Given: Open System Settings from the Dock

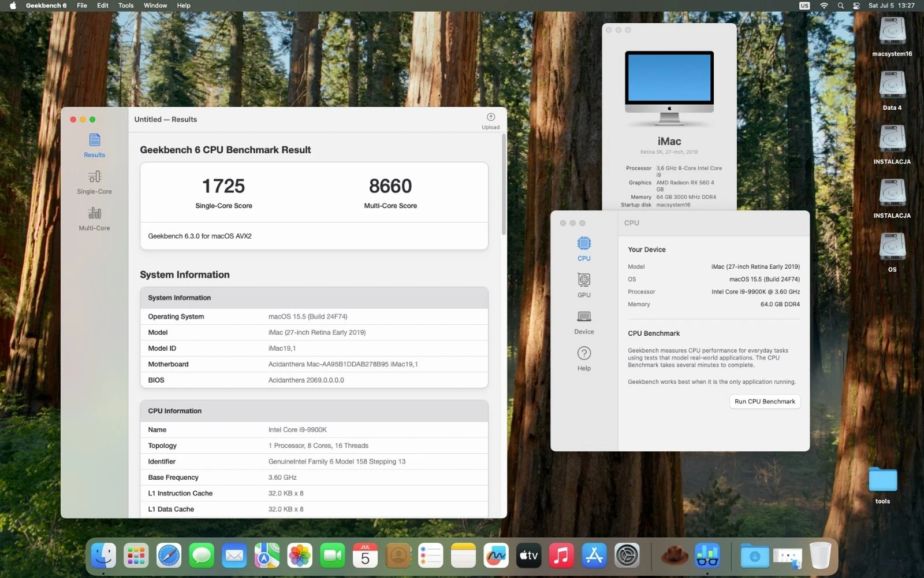Looking at the screenshot, I should click(627, 556).
